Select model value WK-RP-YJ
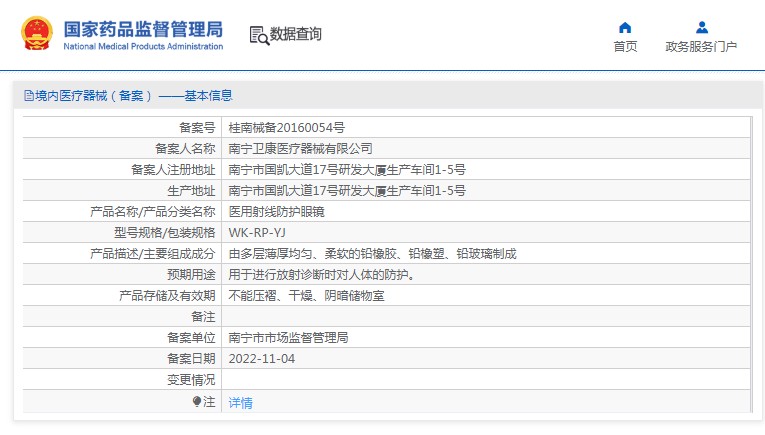The width and height of the screenshot is (765, 435). [x=257, y=233]
